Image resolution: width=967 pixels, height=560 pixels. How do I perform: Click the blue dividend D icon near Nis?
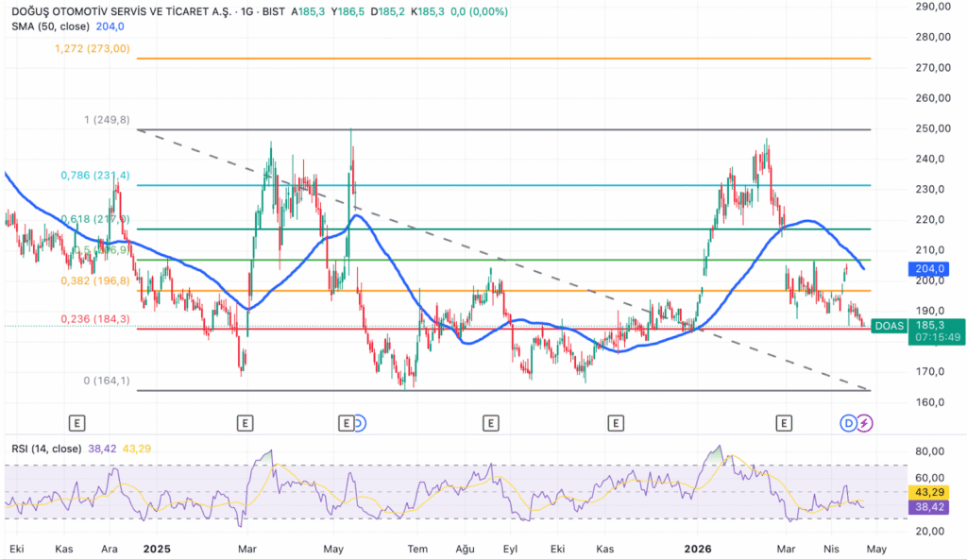click(848, 423)
